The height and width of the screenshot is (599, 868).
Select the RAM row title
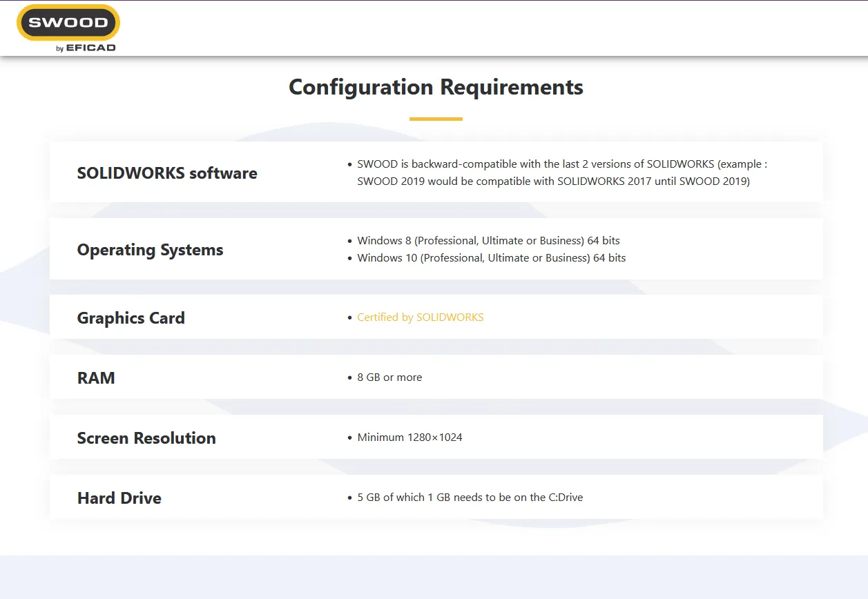[x=96, y=378]
